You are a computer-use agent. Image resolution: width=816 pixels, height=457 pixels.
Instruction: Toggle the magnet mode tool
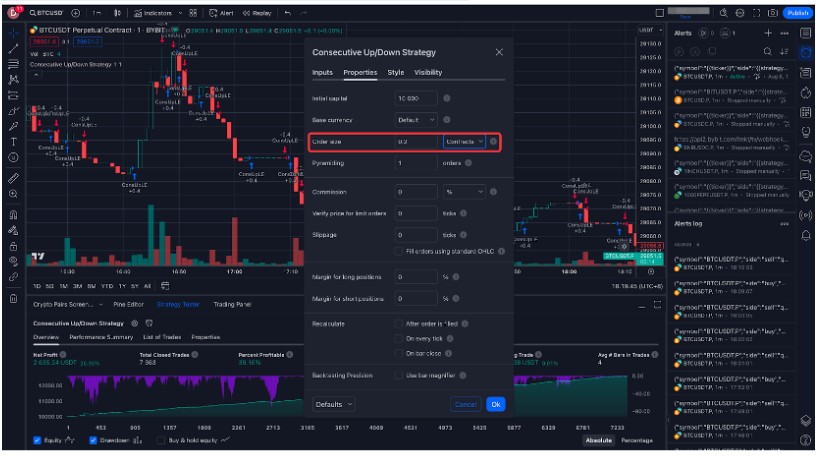[14, 214]
